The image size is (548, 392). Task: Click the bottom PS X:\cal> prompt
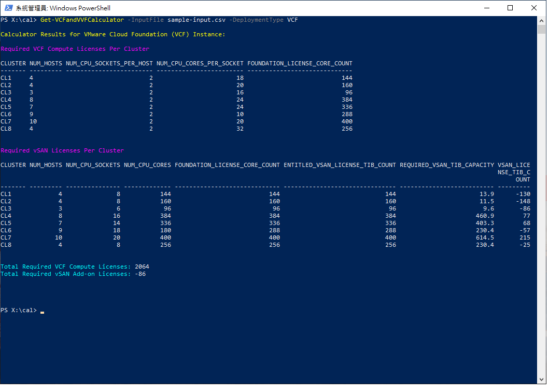19,310
